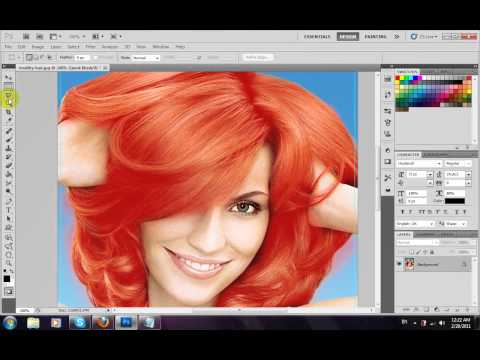The height and width of the screenshot is (360, 480).
Task: Select the Zoom tool
Action: point(8,263)
